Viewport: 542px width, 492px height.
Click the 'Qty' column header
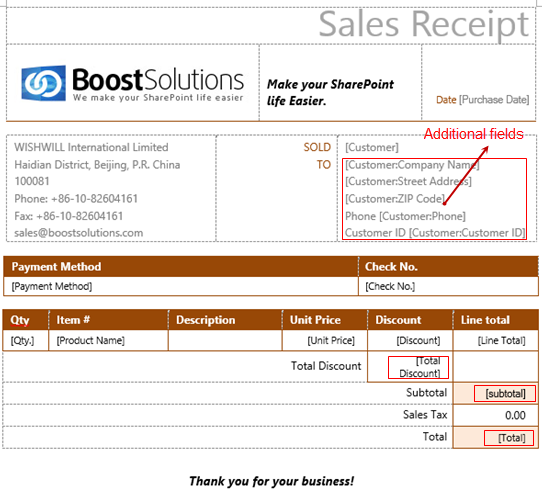pos(26,320)
